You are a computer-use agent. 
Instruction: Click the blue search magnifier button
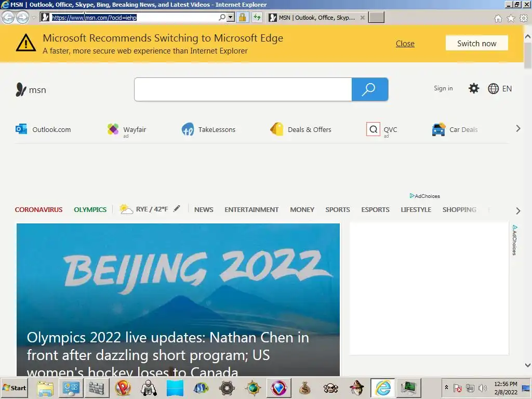coord(370,89)
